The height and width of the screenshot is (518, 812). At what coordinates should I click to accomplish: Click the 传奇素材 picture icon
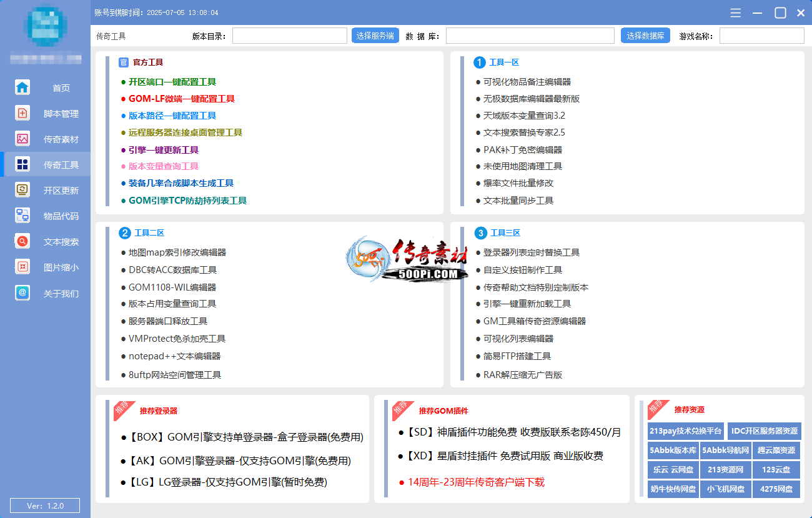[x=22, y=139]
